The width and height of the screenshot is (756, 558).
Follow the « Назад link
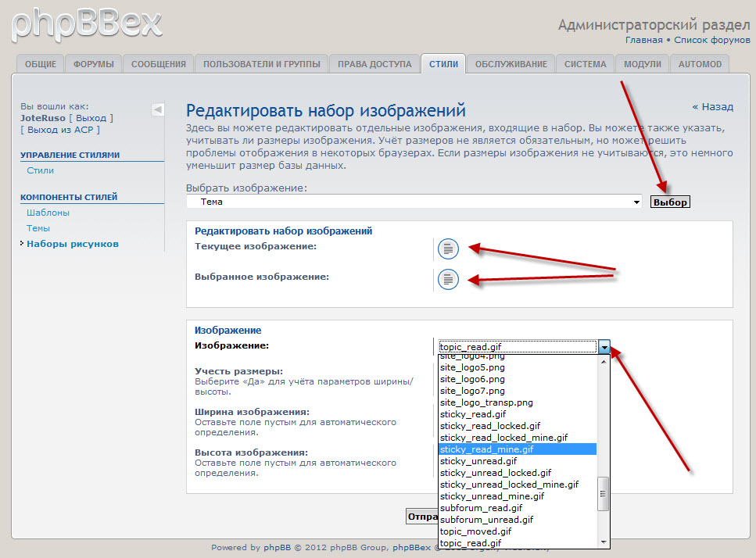[712, 107]
